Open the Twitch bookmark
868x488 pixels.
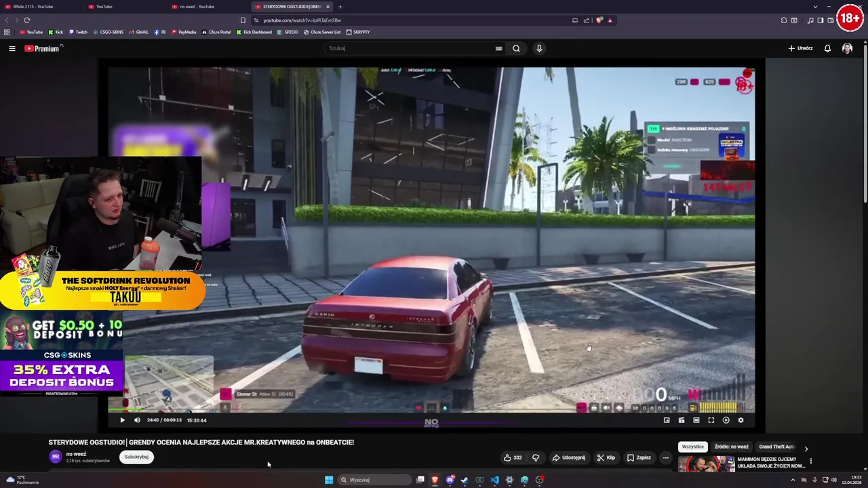[x=78, y=32]
